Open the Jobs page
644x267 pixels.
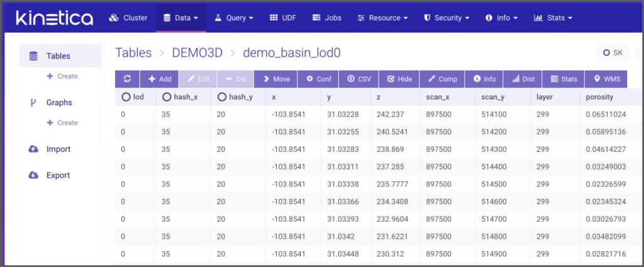pos(326,18)
